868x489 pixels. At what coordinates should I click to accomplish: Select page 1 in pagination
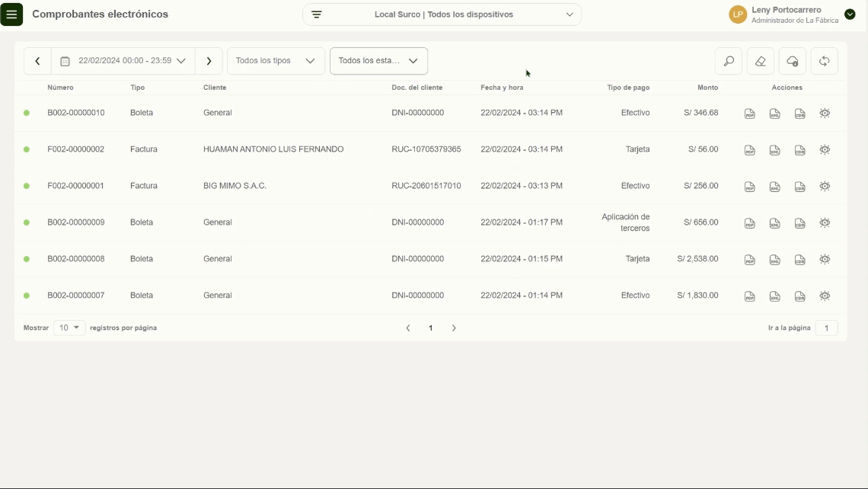click(431, 328)
